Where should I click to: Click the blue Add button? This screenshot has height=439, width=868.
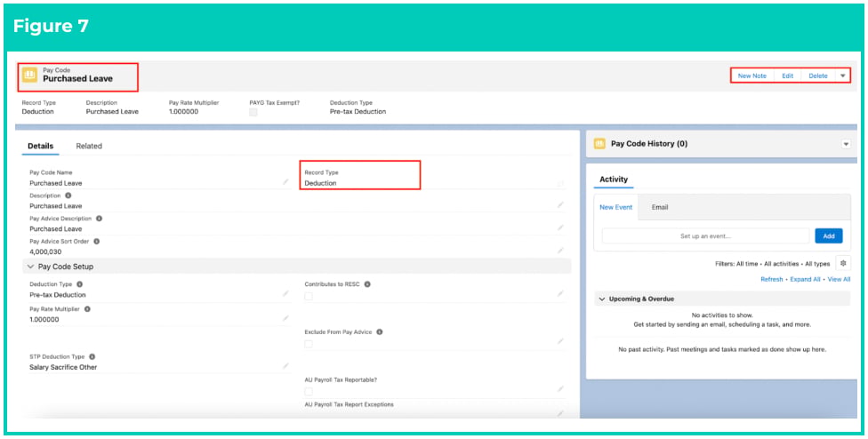point(829,236)
